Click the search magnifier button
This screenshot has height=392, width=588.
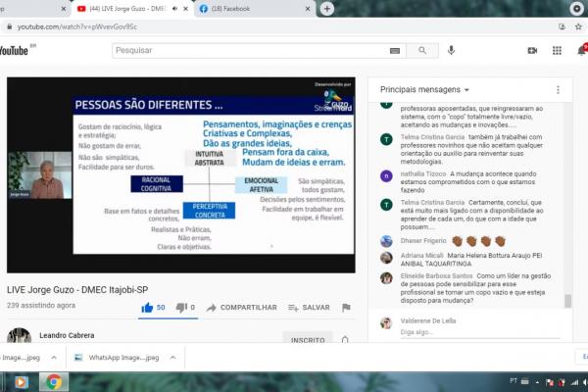(422, 50)
